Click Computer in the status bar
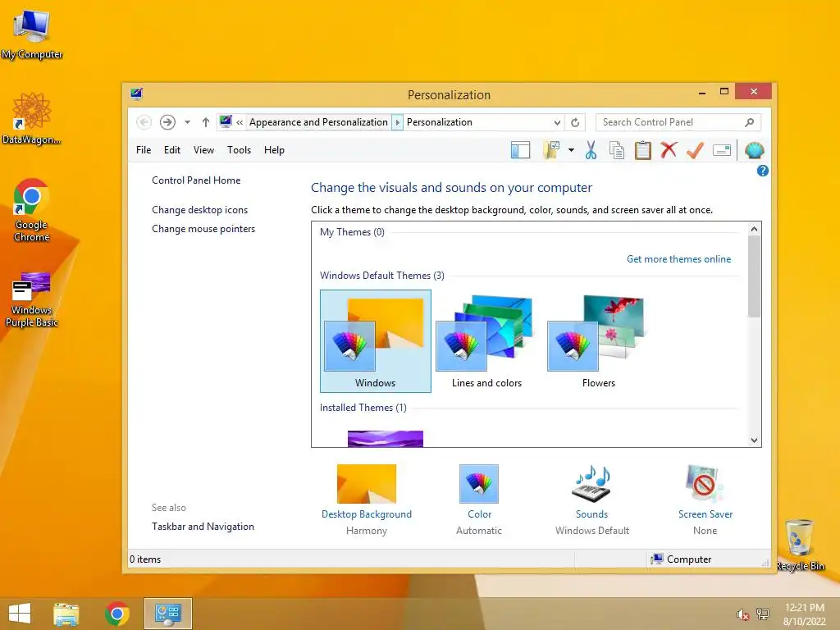 point(681,559)
